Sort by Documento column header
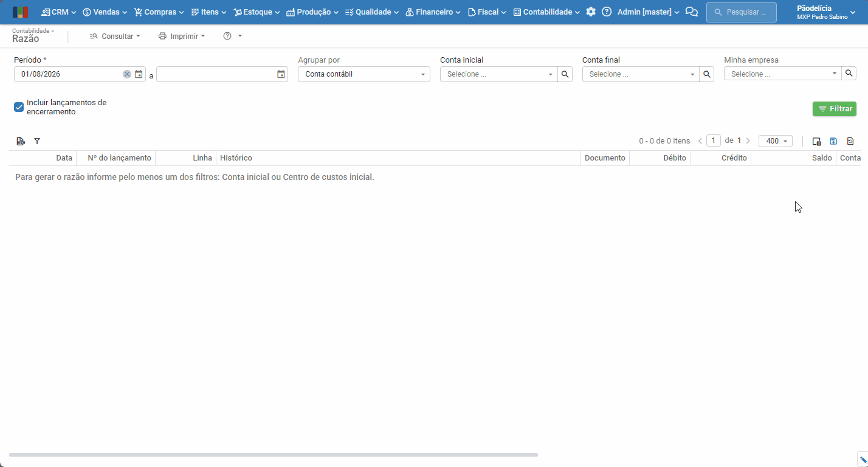Screen dimensions: 868x467 click(x=605, y=158)
